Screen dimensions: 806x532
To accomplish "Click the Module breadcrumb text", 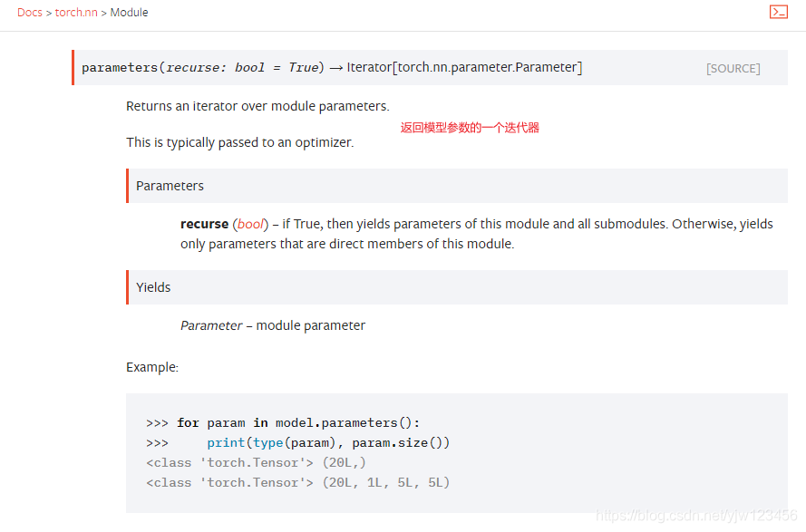I will click(129, 13).
